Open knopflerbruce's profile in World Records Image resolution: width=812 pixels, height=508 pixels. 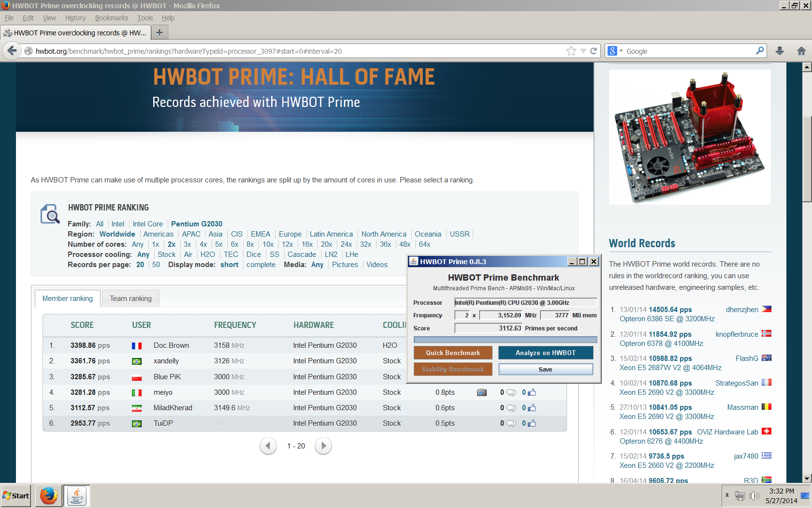[x=737, y=334]
